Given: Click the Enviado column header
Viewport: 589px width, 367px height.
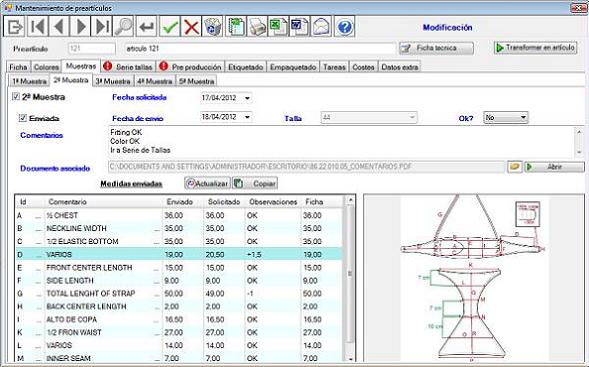Looking at the screenshot, I should [183, 202].
